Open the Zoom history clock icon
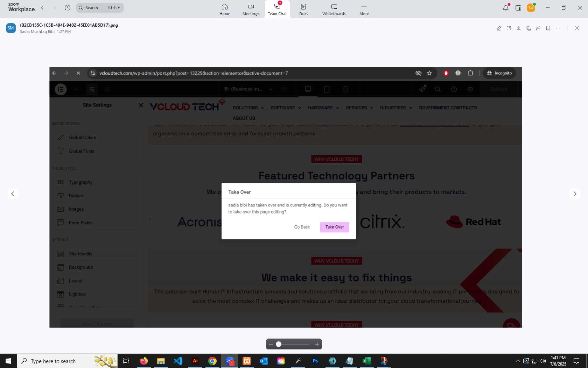The image size is (588, 368). (x=68, y=8)
